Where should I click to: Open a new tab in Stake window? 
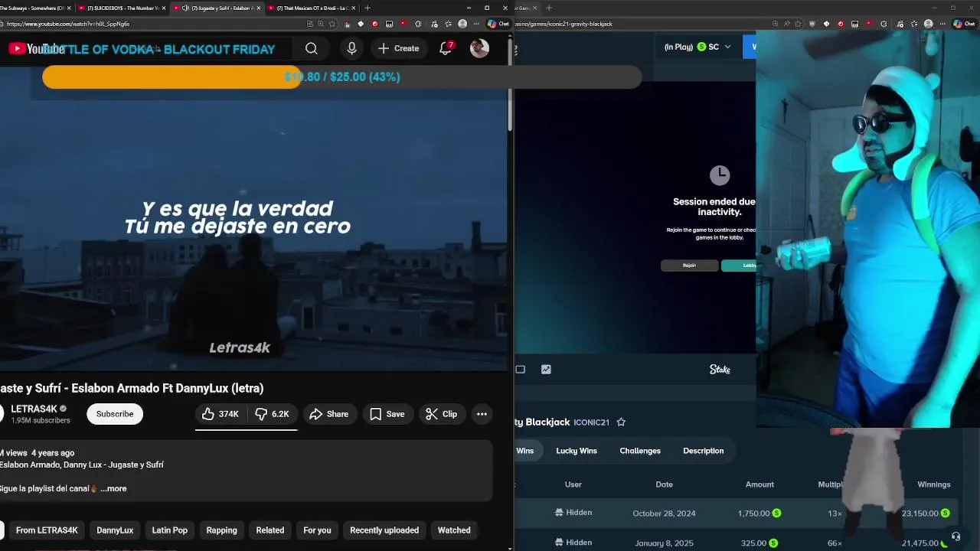click(x=549, y=8)
